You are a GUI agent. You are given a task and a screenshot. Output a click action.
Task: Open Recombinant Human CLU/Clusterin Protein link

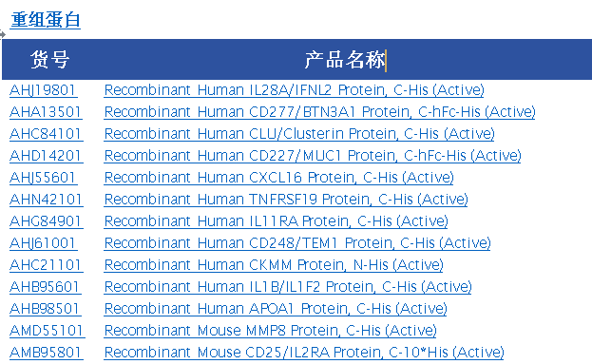pos(299,134)
